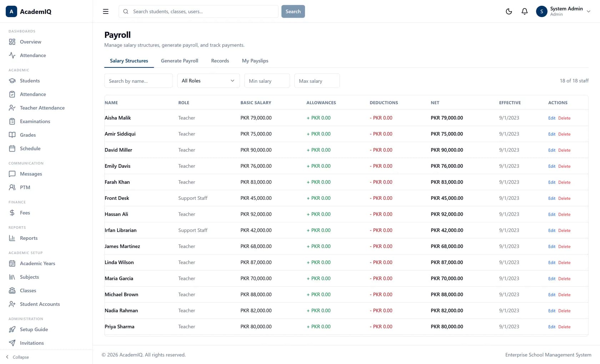Viewport: 600px width, 364px height.
Task: Click the AcademIQ logo icon
Action: click(x=11, y=11)
